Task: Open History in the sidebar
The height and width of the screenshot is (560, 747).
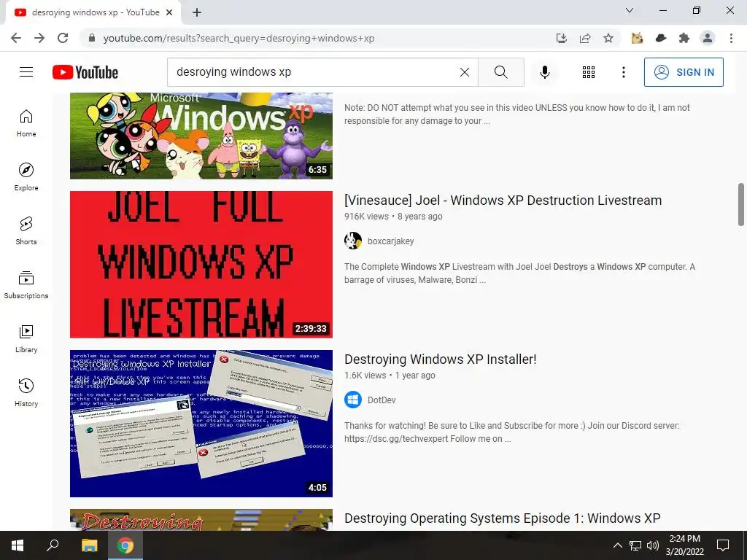Action: (26, 392)
